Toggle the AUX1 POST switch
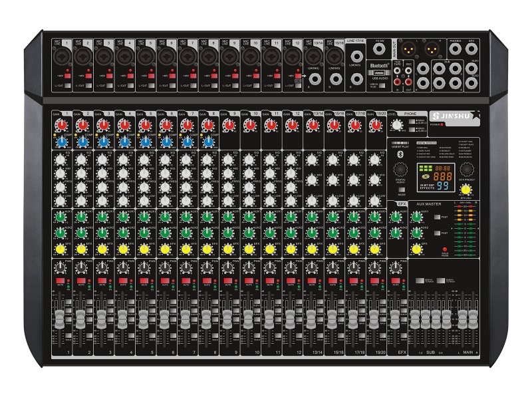Image resolution: width=532 pixels, height=399 pixels. click(436, 217)
